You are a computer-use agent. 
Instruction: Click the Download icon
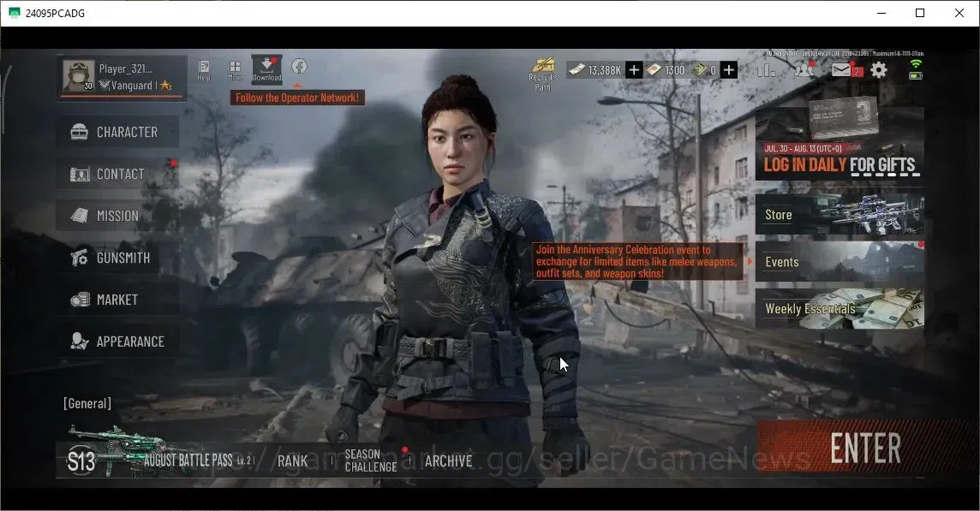pyautogui.click(x=267, y=69)
